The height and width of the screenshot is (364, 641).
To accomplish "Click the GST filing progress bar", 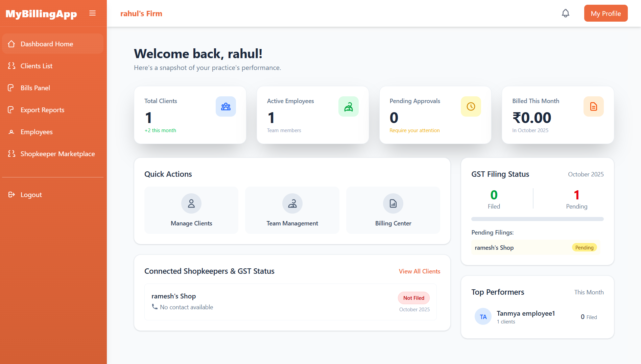I will 537,219.
